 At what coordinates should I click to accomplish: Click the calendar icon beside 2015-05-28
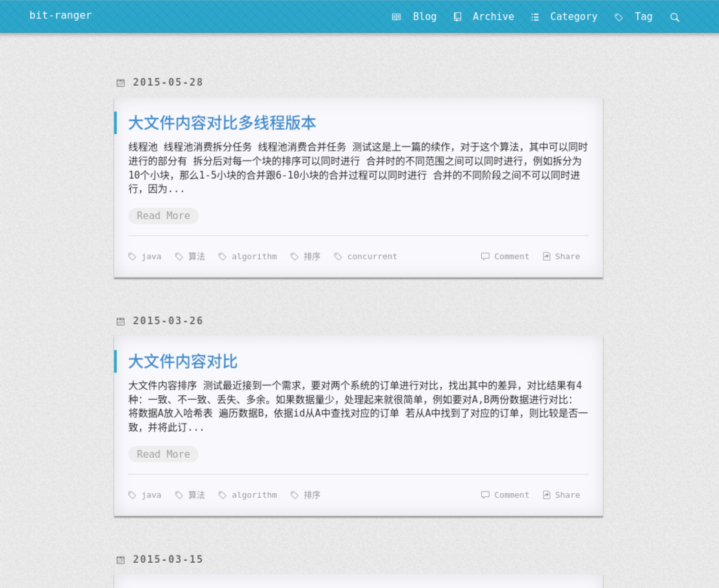point(120,82)
